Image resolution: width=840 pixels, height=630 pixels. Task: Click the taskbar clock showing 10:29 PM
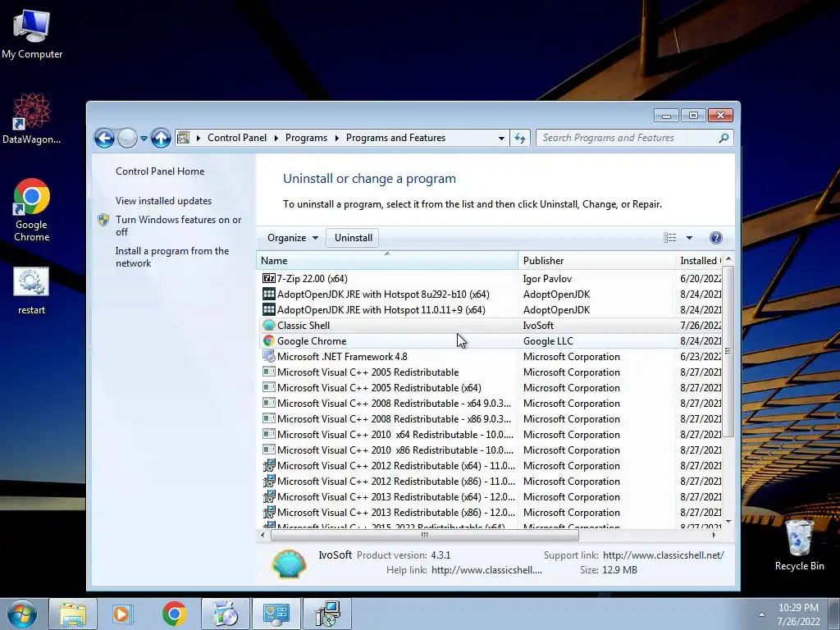coord(798,614)
